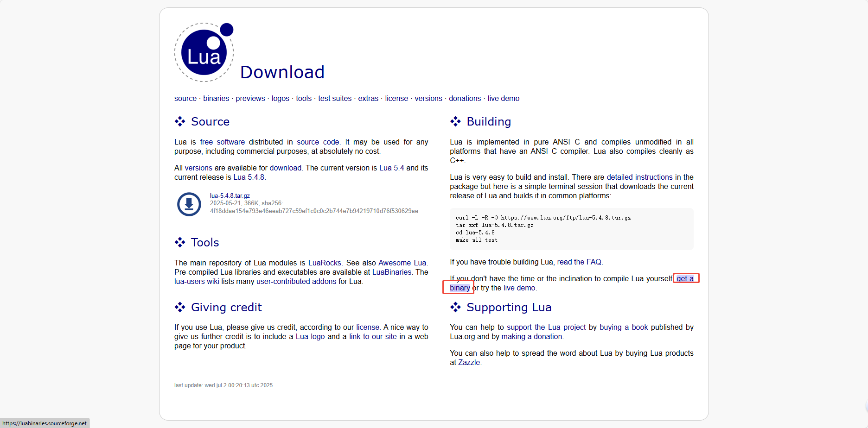Image resolution: width=868 pixels, height=428 pixels.
Task: Follow the free software link
Action: (x=223, y=142)
